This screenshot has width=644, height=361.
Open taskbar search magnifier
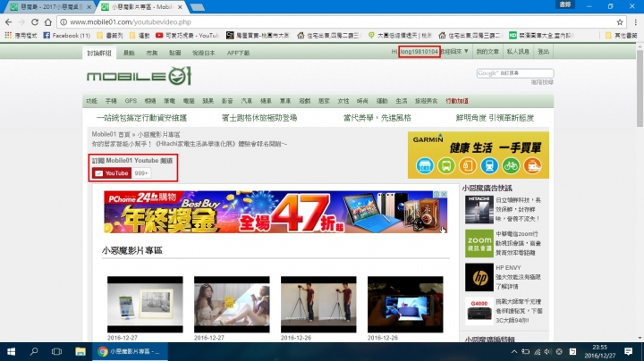coord(34,351)
